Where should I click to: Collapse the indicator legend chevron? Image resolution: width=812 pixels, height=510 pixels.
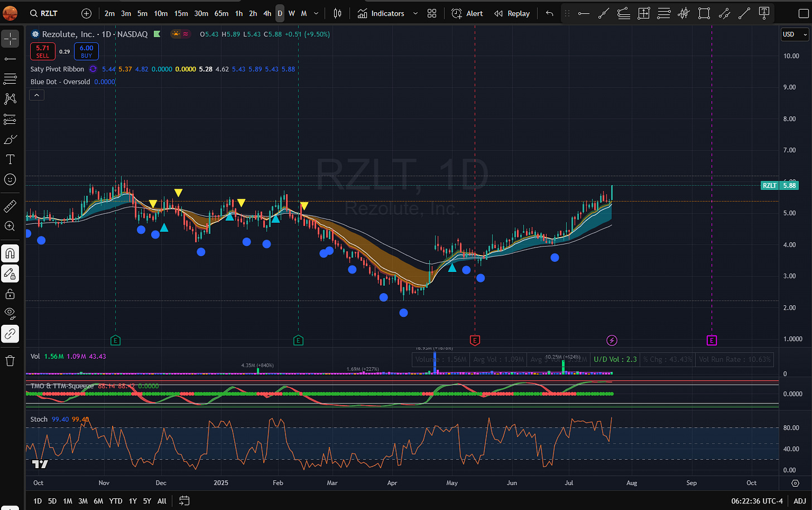point(36,95)
